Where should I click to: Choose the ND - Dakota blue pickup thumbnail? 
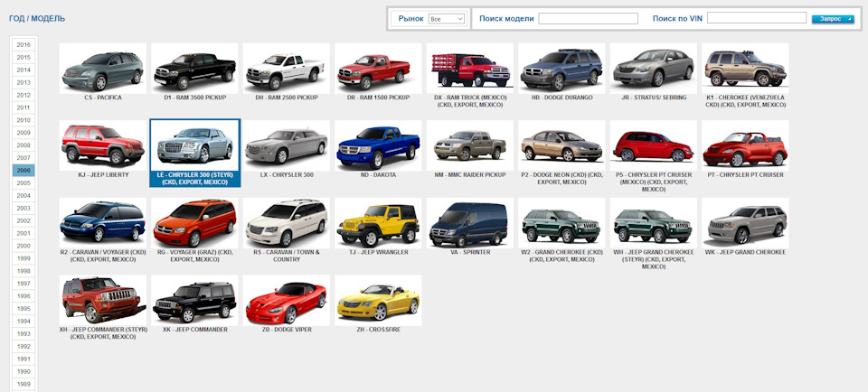pos(378,146)
